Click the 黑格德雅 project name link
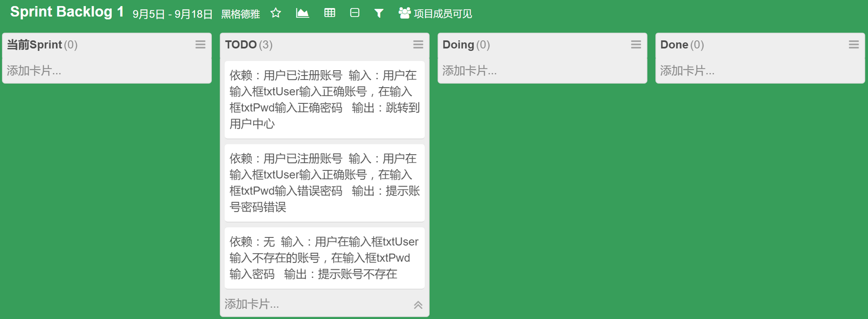Viewport: 868px width, 319px height. click(x=240, y=14)
